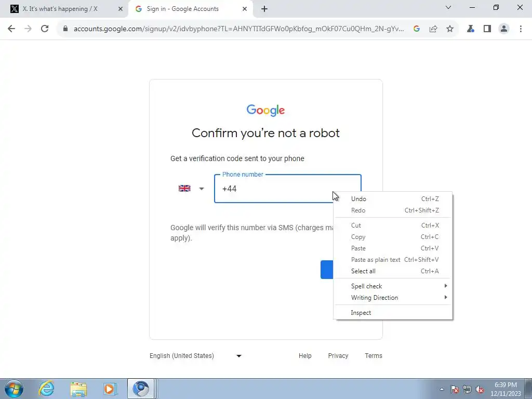Click into the Phone number field
This screenshot has width=532, height=399.
click(288, 189)
